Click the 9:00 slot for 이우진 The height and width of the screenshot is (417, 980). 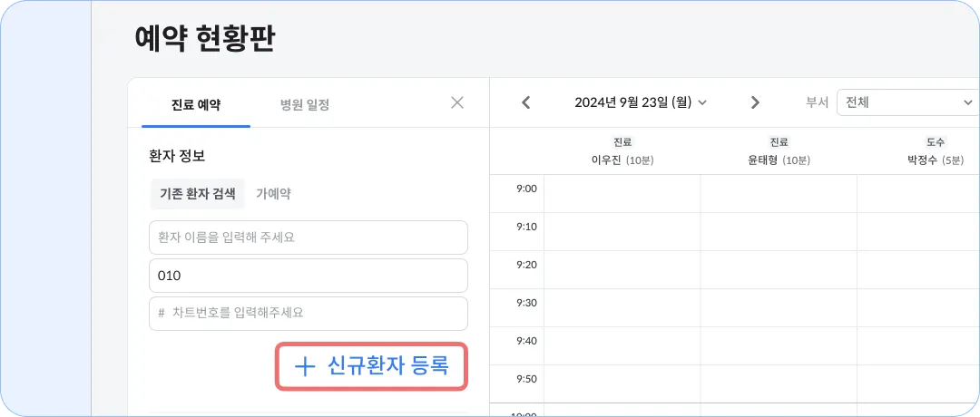[622, 194]
